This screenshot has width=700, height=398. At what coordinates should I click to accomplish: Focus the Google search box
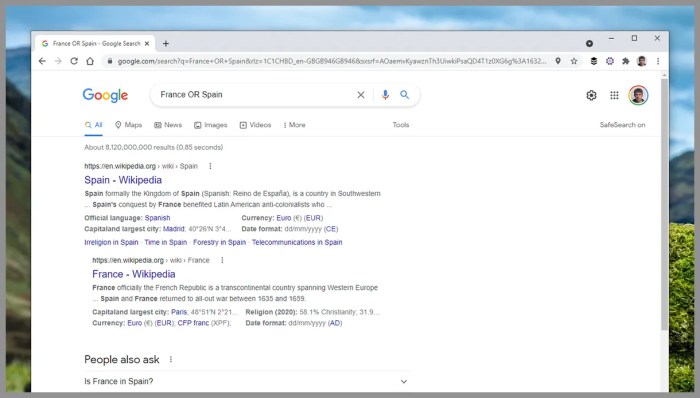(254, 95)
